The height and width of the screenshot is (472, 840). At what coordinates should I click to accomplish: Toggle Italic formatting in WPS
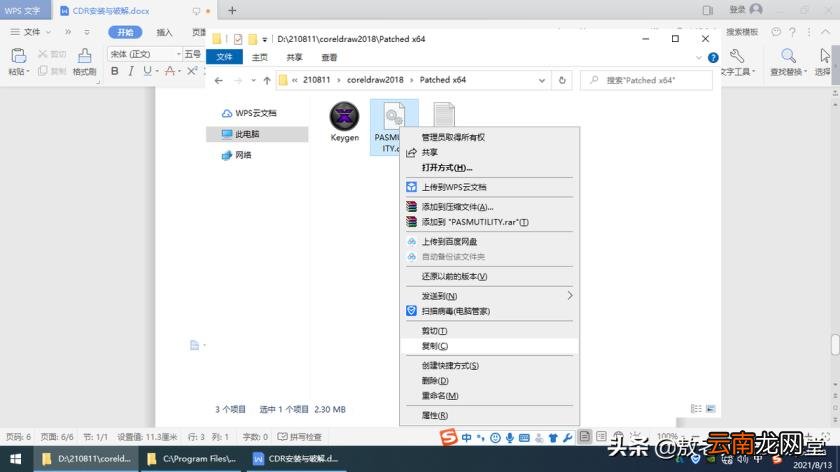(x=131, y=71)
